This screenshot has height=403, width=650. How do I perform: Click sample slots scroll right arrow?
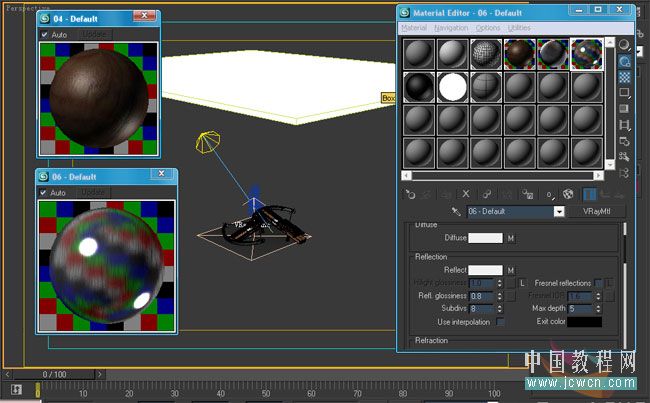coord(598,176)
